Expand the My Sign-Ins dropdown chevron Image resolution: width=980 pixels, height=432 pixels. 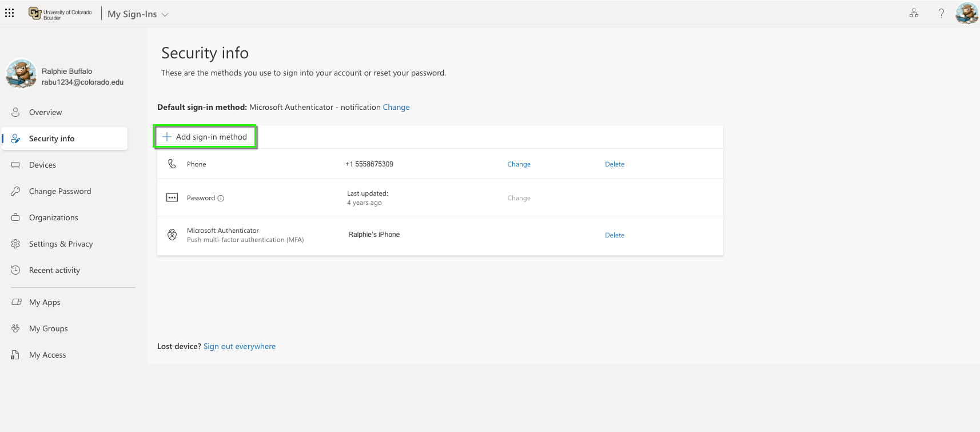[x=165, y=15]
